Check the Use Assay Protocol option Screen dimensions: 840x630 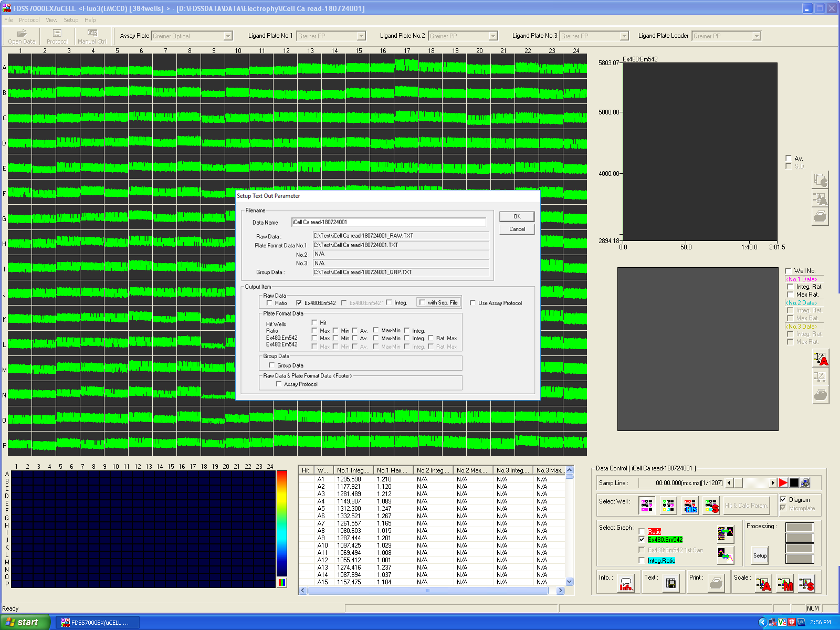pos(472,303)
